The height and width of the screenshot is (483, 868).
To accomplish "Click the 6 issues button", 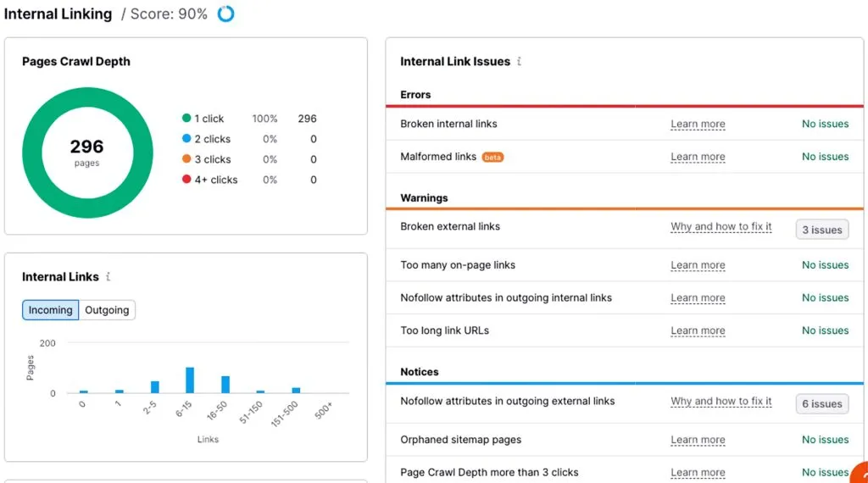I will click(x=822, y=404).
